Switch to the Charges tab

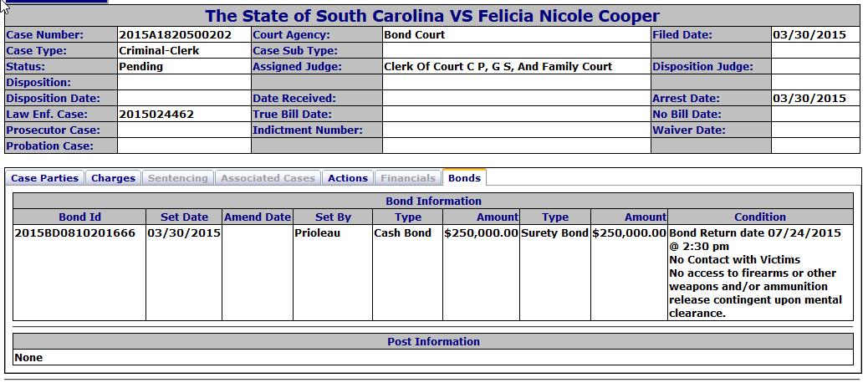coord(113,178)
